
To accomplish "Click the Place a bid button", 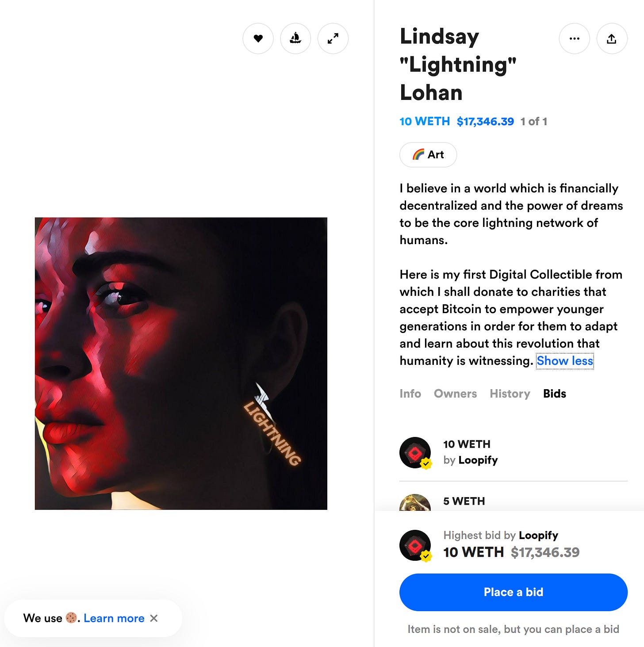I will click(514, 592).
